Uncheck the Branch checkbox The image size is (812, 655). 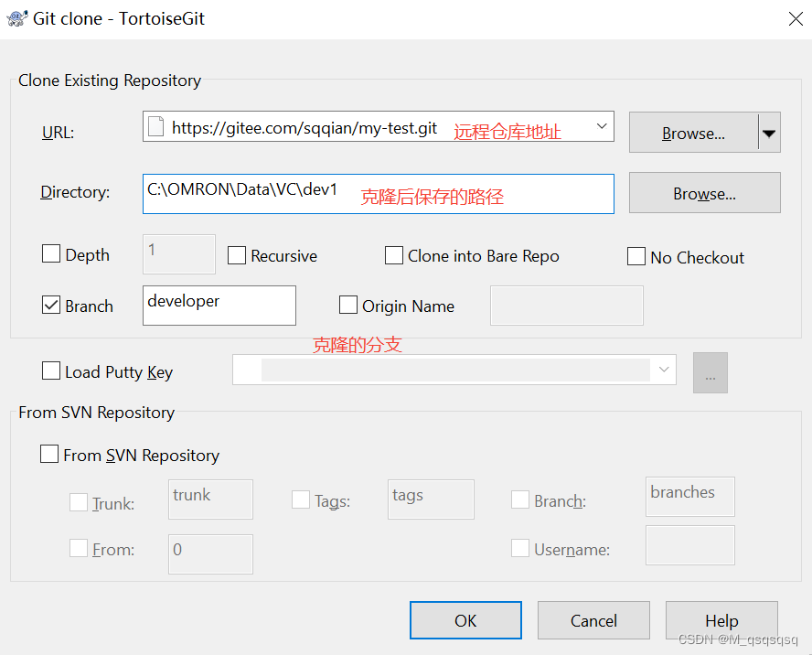point(50,306)
